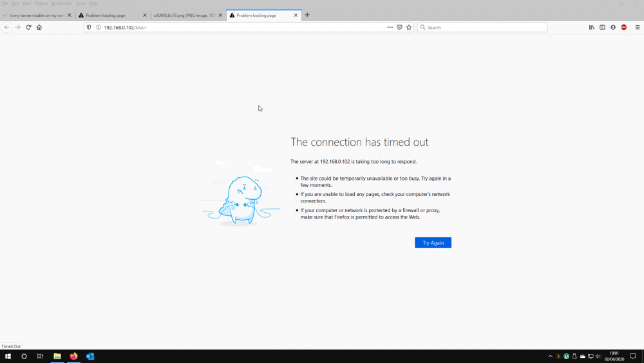Open Cortana search circle on taskbar
This screenshot has width=644, height=363.
(24, 357)
